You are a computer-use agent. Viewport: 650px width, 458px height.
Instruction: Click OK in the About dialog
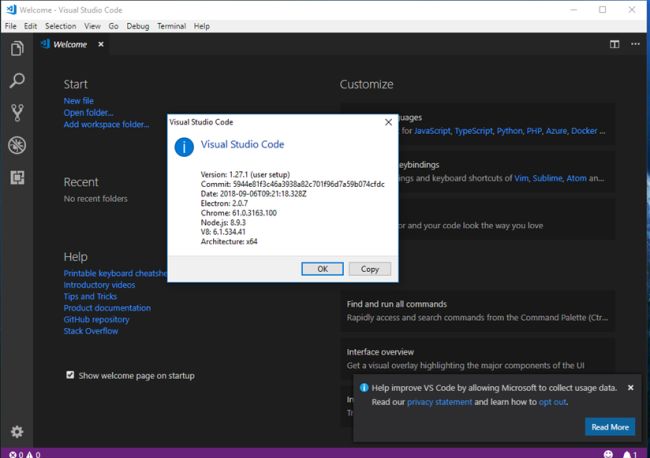tap(323, 269)
